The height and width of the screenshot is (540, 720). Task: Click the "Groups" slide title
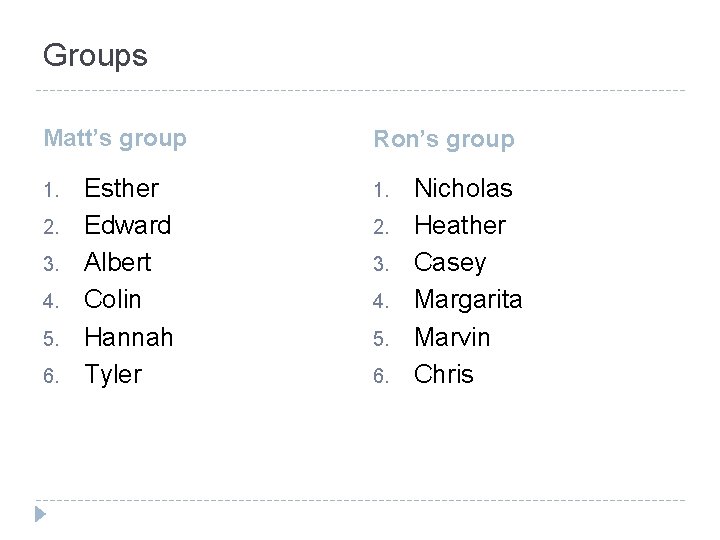tap(95, 55)
